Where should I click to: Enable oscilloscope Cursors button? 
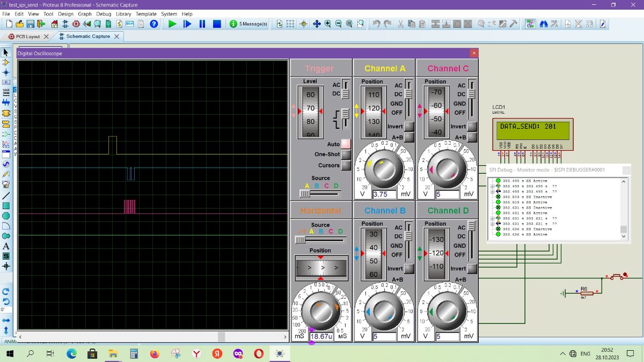click(346, 165)
